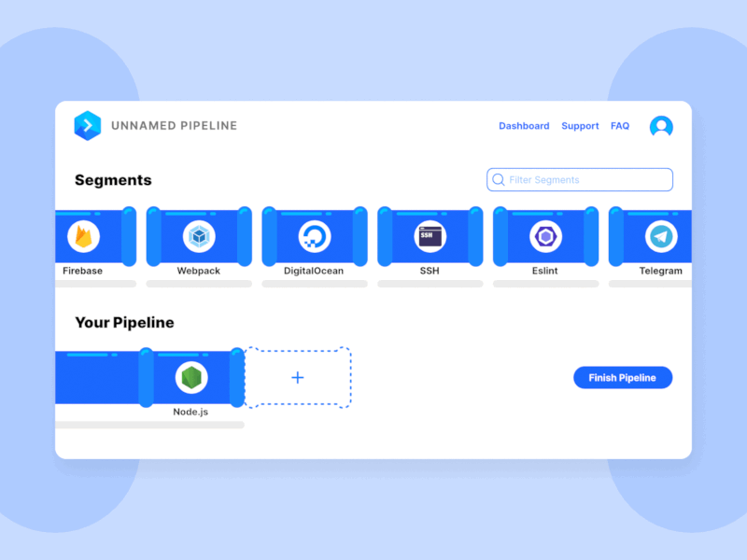Select the Firebase flame icon
The width and height of the screenshot is (747, 560).
[x=84, y=236]
